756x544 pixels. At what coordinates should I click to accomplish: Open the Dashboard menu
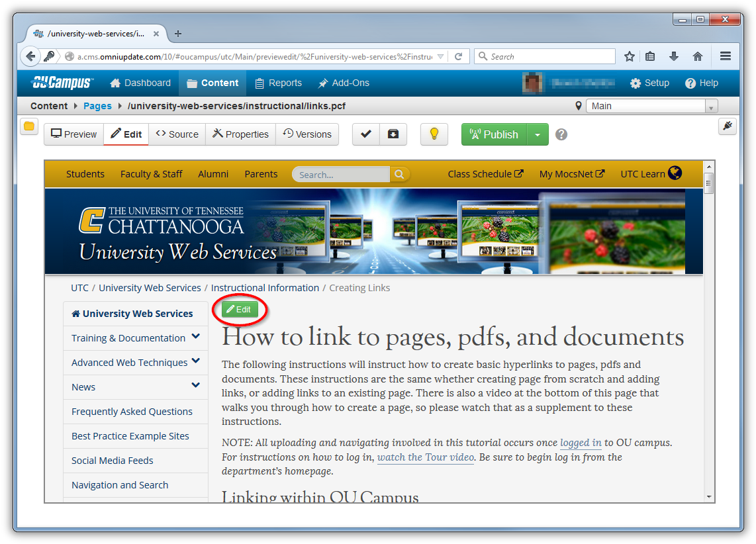click(x=140, y=83)
